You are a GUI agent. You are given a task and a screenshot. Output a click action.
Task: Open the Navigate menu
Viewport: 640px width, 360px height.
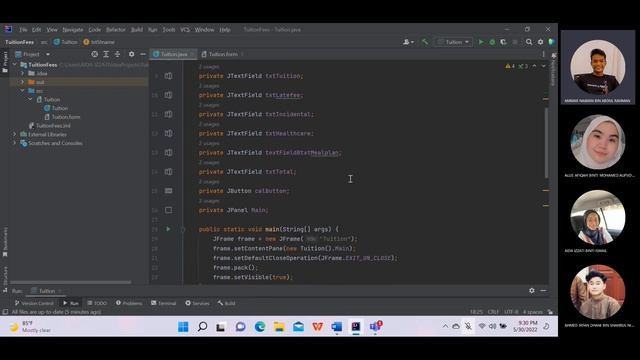pos(73,30)
